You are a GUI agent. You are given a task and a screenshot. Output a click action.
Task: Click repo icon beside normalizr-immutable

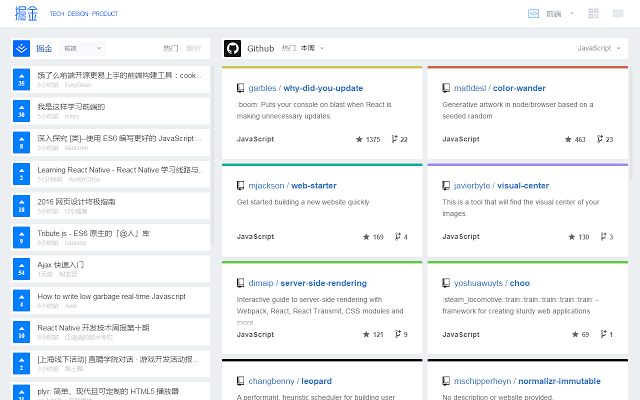click(446, 381)
